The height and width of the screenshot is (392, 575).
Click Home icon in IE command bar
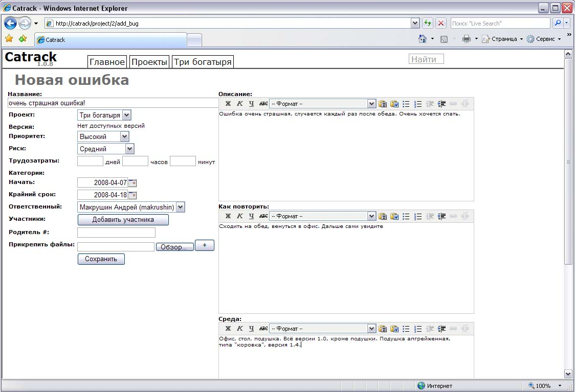click(423, 39)
